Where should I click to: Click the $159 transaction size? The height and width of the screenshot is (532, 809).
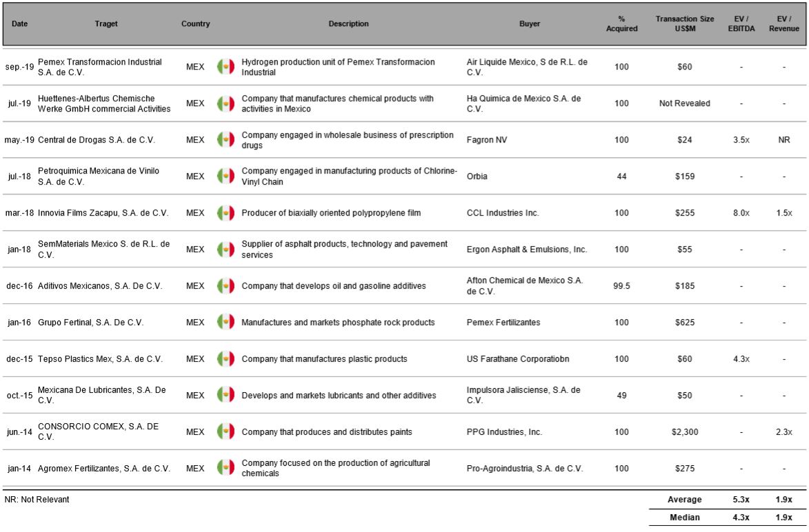click(685, 176)
